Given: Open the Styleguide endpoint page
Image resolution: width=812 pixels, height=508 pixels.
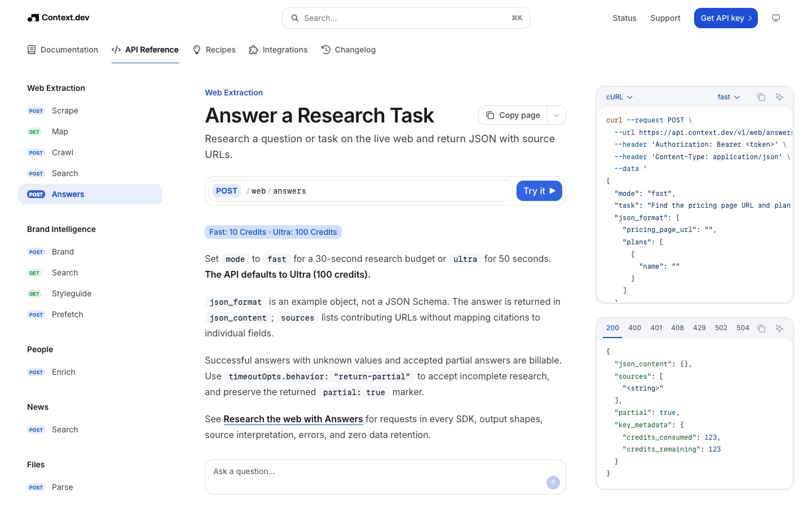Looking at the screenshot, I should 90,294.
